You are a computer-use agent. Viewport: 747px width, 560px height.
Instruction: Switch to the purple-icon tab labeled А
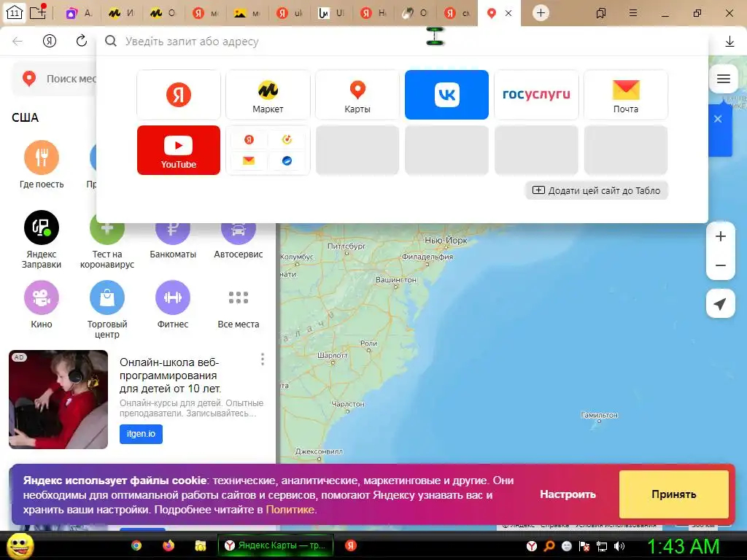(x=79, y=13)
